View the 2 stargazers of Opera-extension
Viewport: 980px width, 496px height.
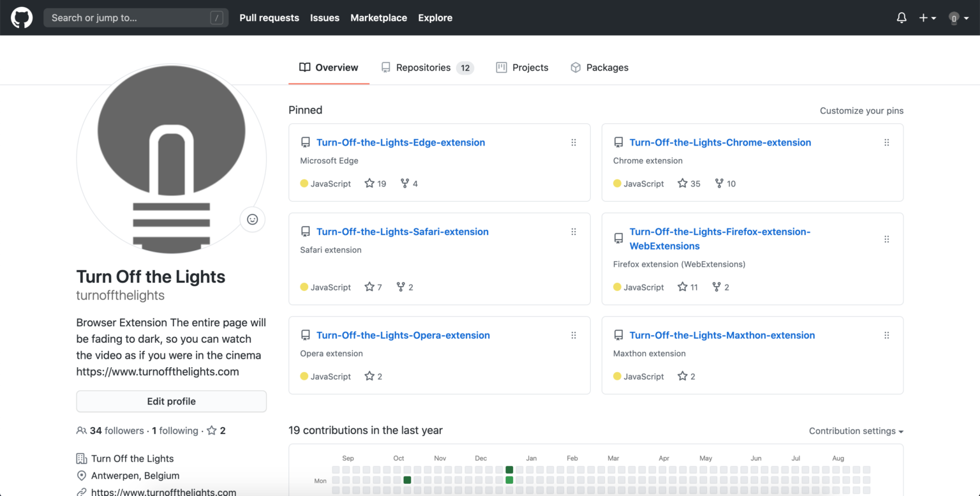(x=373, y=377)
